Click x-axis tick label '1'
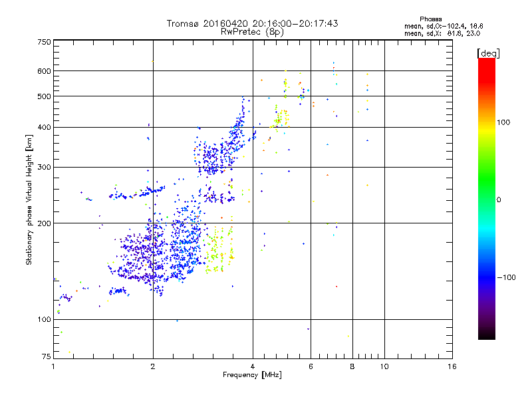The height and width of the screenshot is (399, 532). [53, 366]
